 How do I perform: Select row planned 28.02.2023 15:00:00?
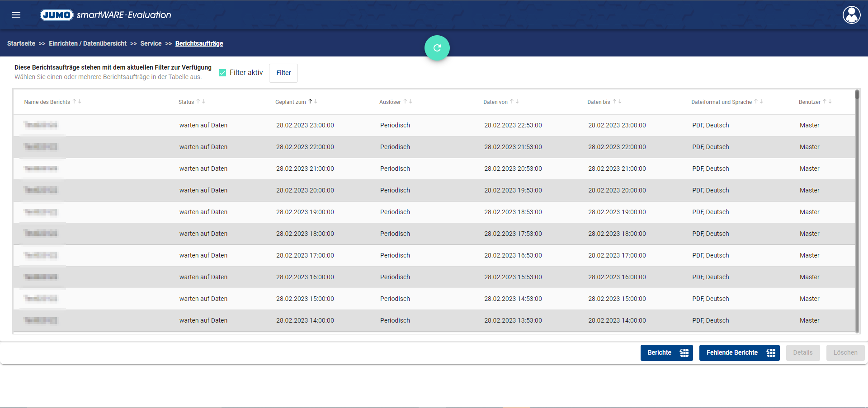[434, 299]
